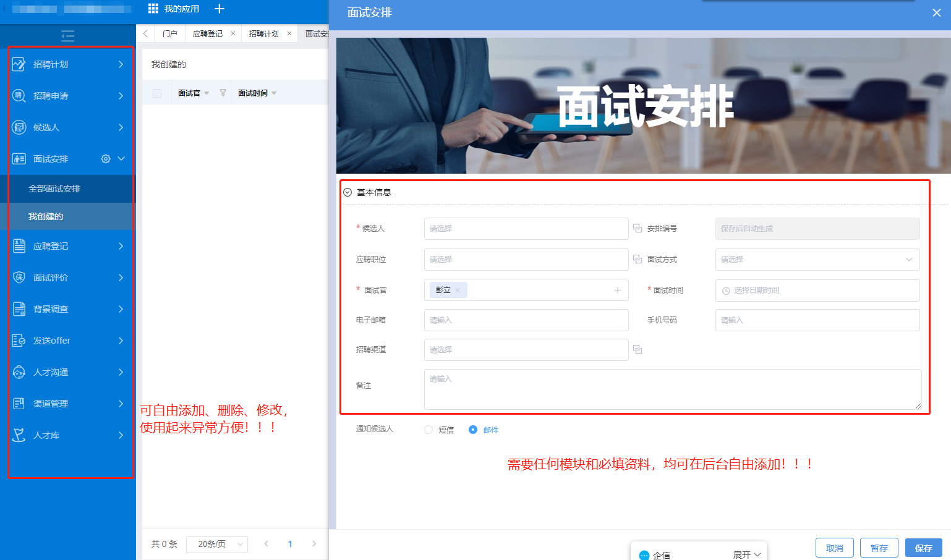
Task: Sort by the 面试官 column arrow
Action: click(207, 93)
